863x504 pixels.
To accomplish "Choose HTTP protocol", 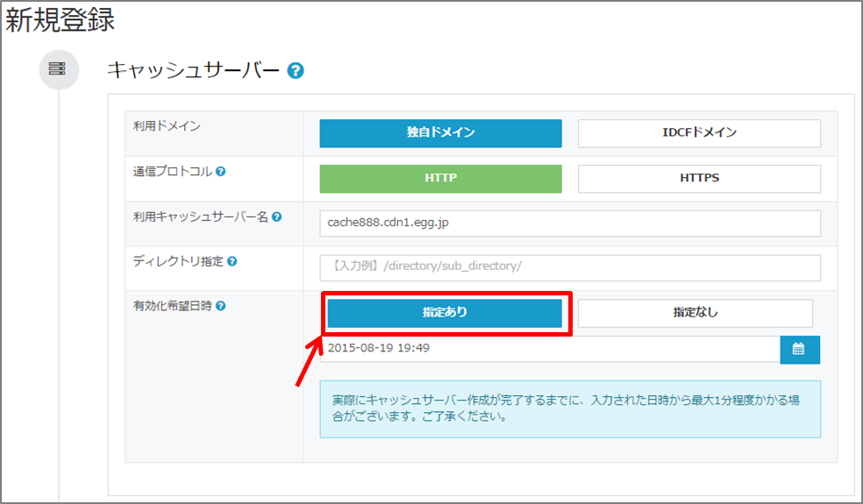I will 440,178.
